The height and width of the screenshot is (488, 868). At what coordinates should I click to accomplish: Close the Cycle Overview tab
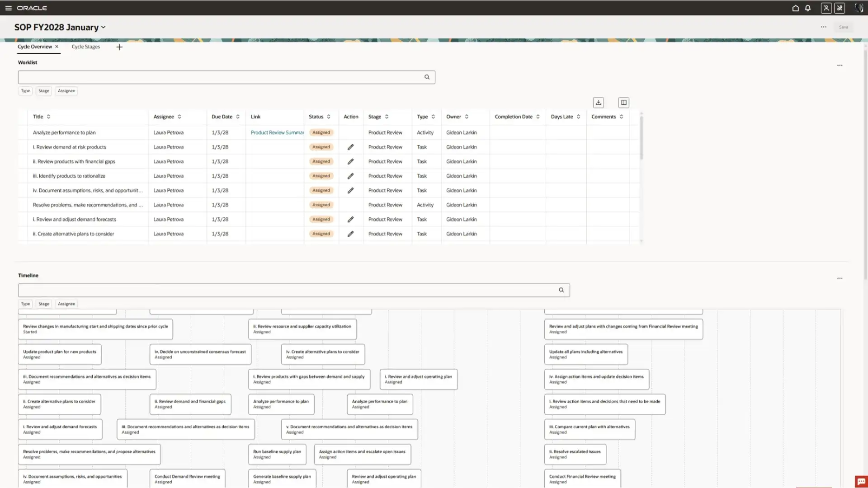tap(57, 47)
